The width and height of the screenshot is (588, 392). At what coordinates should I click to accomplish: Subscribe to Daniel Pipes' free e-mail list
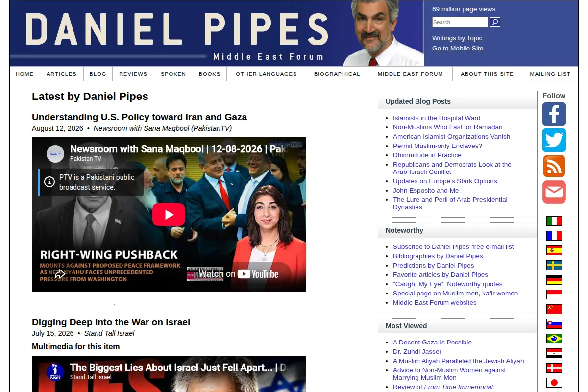[453, 246]
